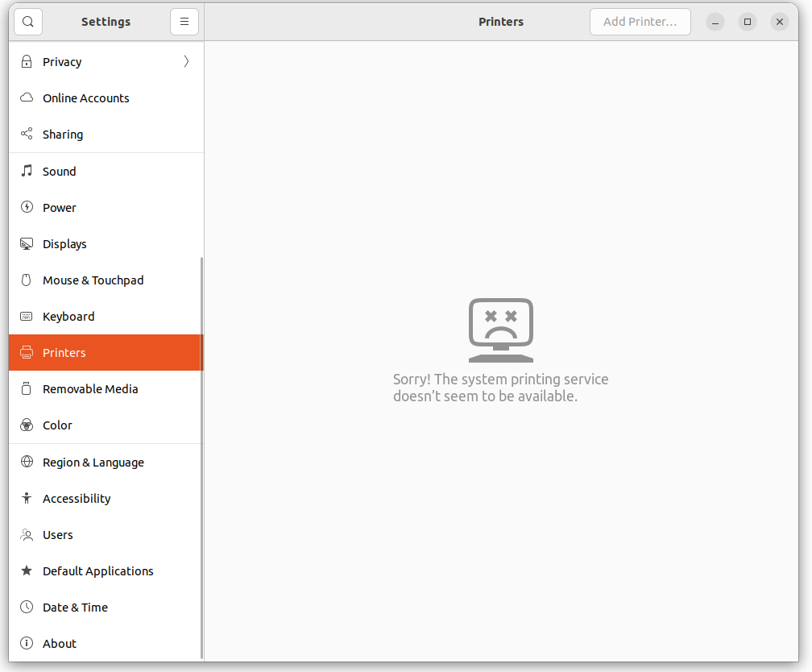This screenshot has height=672, width=812.
Task: Open the Settings search icon
Action: [x=28, y=22]
